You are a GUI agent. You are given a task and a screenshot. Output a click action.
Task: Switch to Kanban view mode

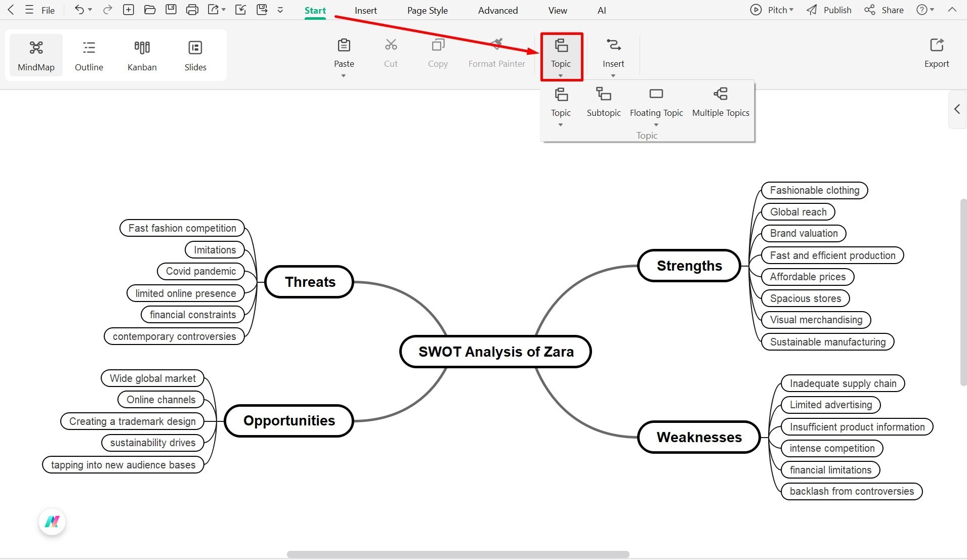[142, 55]
